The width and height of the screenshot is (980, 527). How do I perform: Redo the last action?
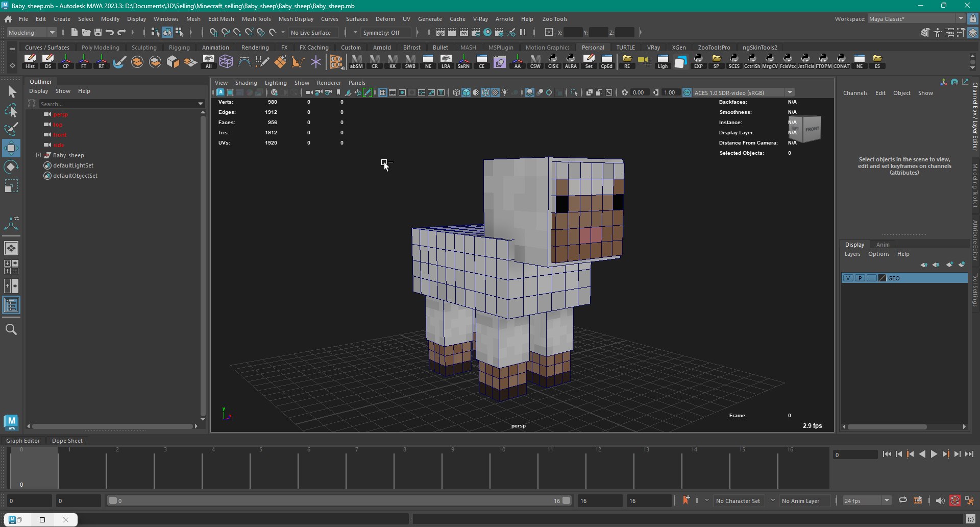point(121,33)
